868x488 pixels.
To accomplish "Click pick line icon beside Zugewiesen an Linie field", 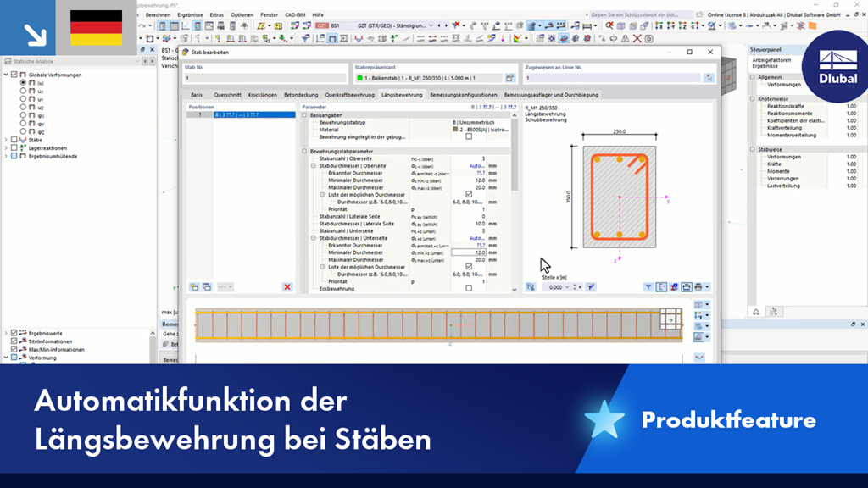I will pos(709,78).
